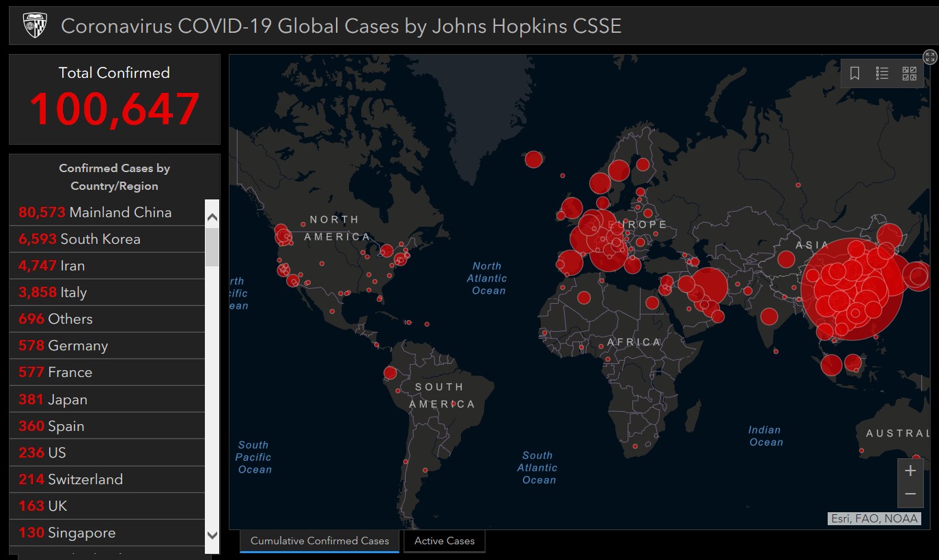Switch to the Active Cases tab
Viewport: 939px width, 560px height.
point(445,541)
